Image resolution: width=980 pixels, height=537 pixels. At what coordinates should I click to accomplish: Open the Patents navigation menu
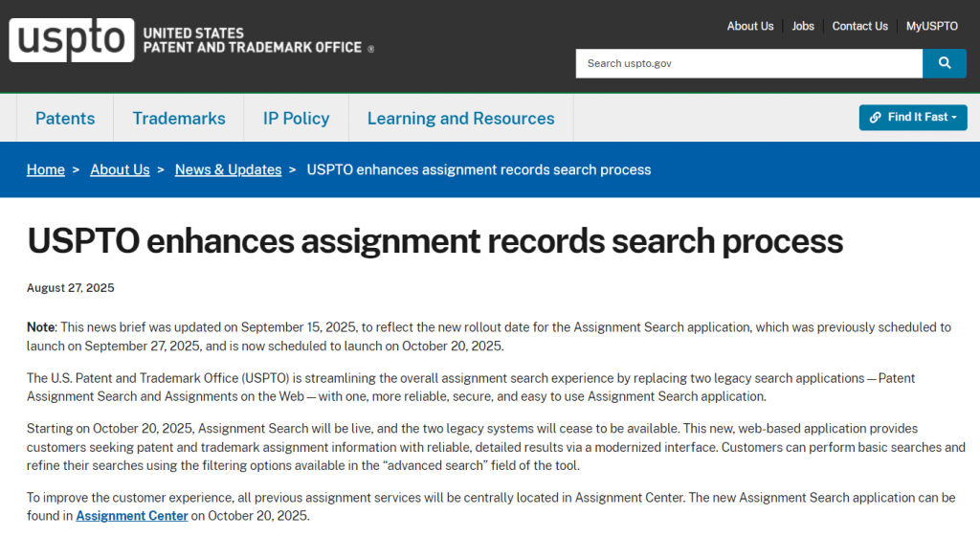pos(65,119)
